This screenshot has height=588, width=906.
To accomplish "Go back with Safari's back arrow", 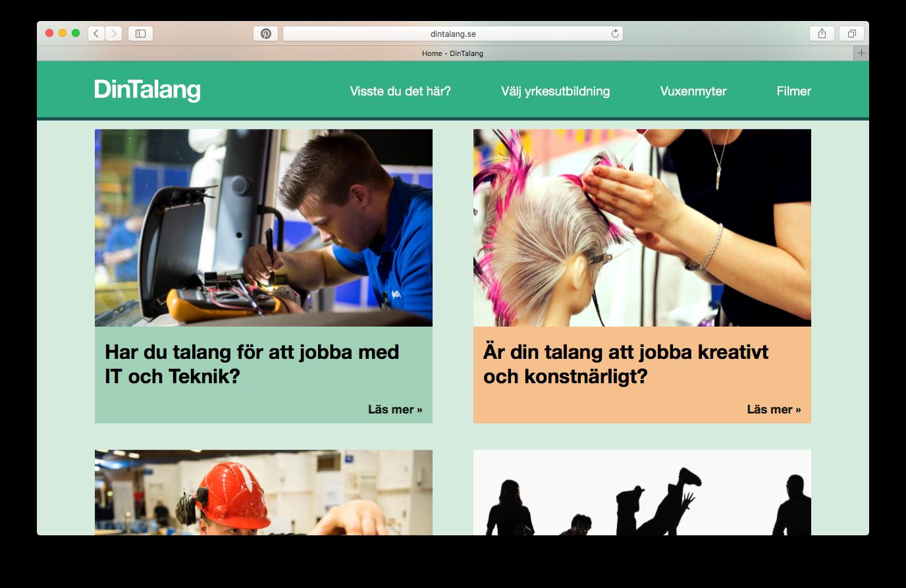I will (96, 34).
